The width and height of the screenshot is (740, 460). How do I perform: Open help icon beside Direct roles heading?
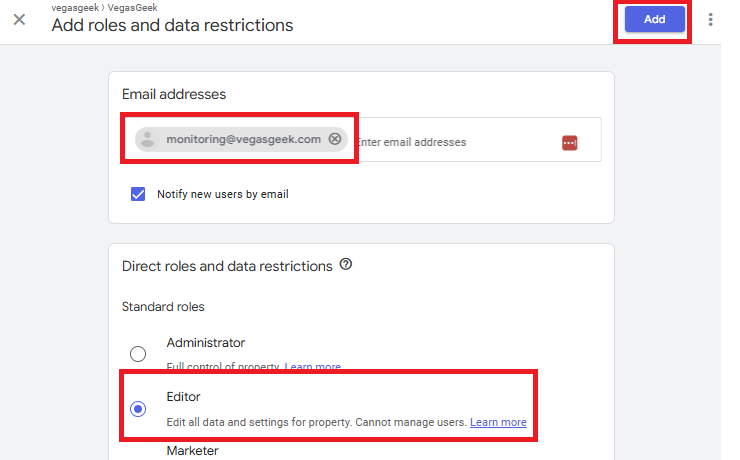(x=346, y=265)
